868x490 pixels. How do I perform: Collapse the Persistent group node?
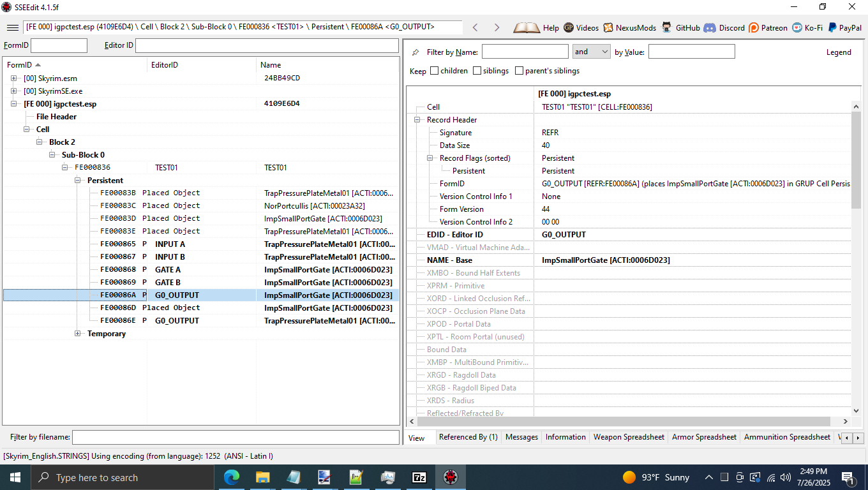click(x=78, y=181)
